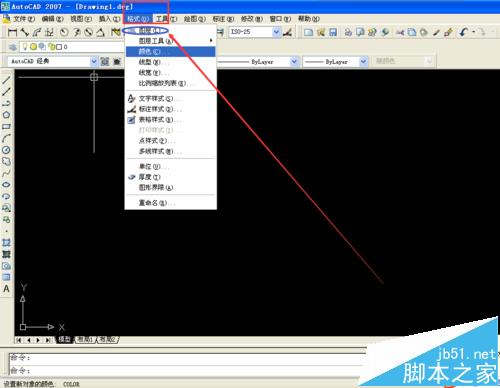Select the Polyline draw tool
The height and width of the screenshot is (388, 500).
6,103
